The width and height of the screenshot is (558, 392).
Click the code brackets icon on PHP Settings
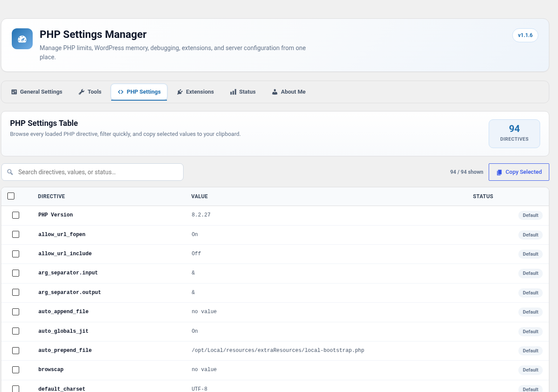tap(121, 92)
